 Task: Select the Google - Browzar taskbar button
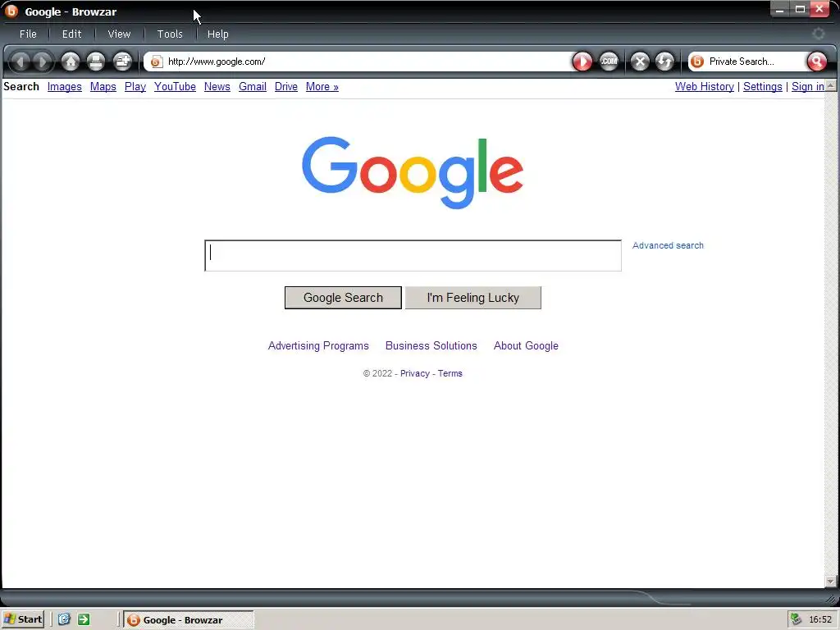pyautogui.click(x=189, y=620)
